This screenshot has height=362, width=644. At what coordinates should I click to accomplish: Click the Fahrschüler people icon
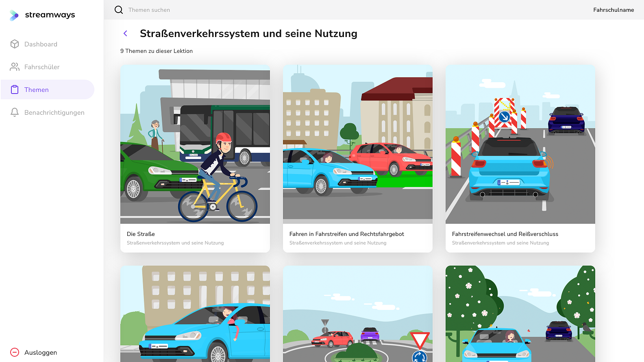[x=15, y=67]
